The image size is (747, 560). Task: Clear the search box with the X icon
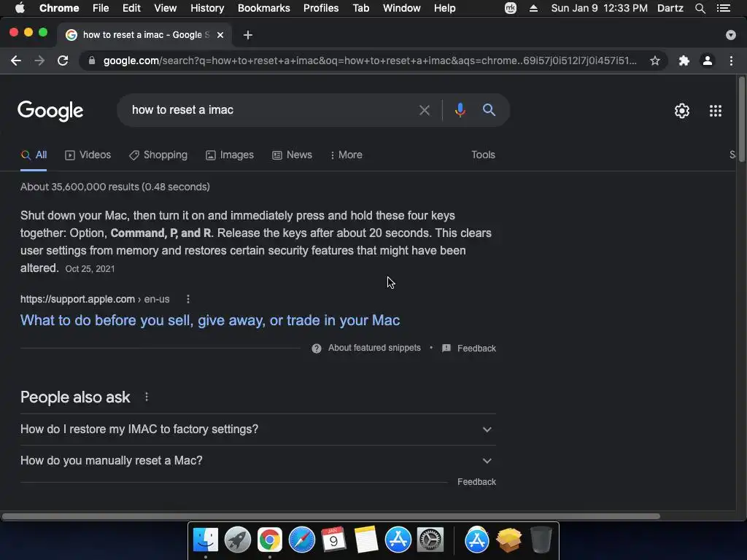(425, 111)
